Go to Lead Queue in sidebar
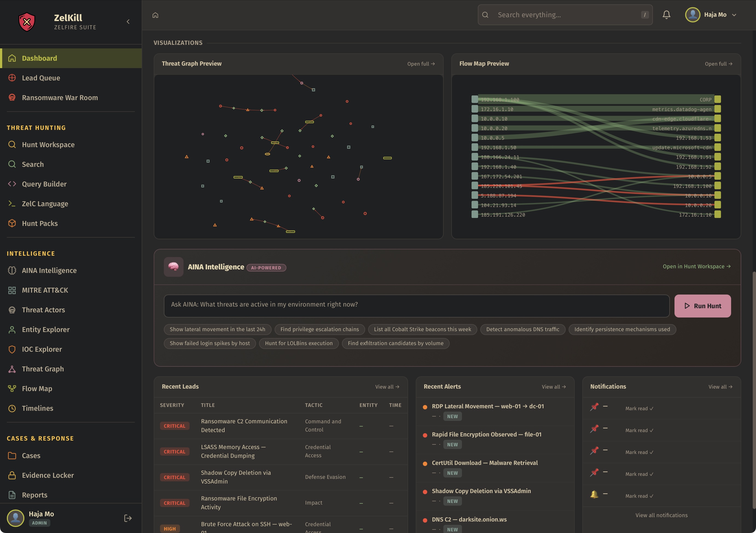Viewport: 756px width, 533px height. 41,78
